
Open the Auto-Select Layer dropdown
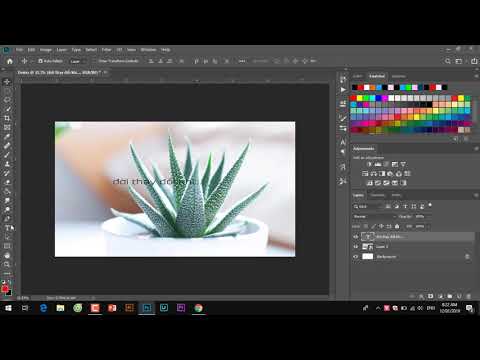[78, 61]
